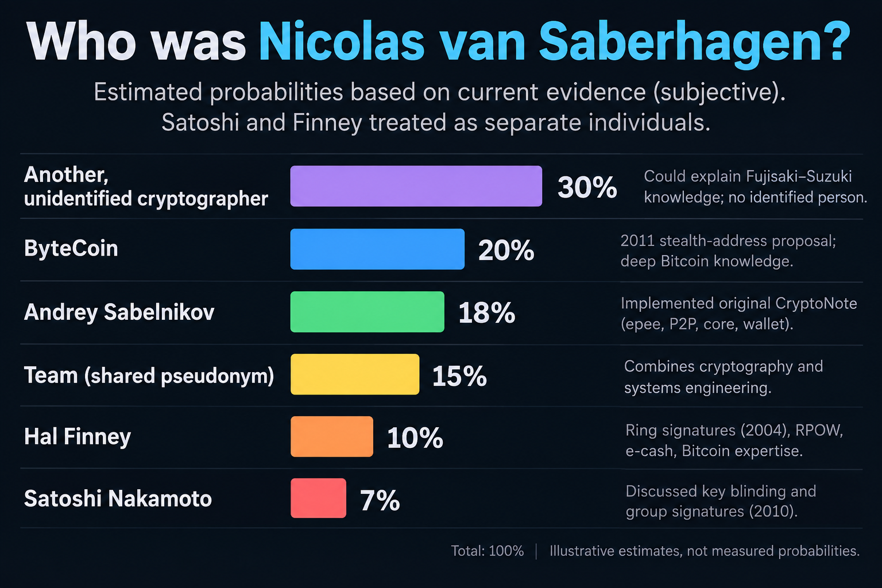882x588 pixels.
Task: Click the 'Nicolas van Saberhagen?' title text
Action: click(554, 42)
